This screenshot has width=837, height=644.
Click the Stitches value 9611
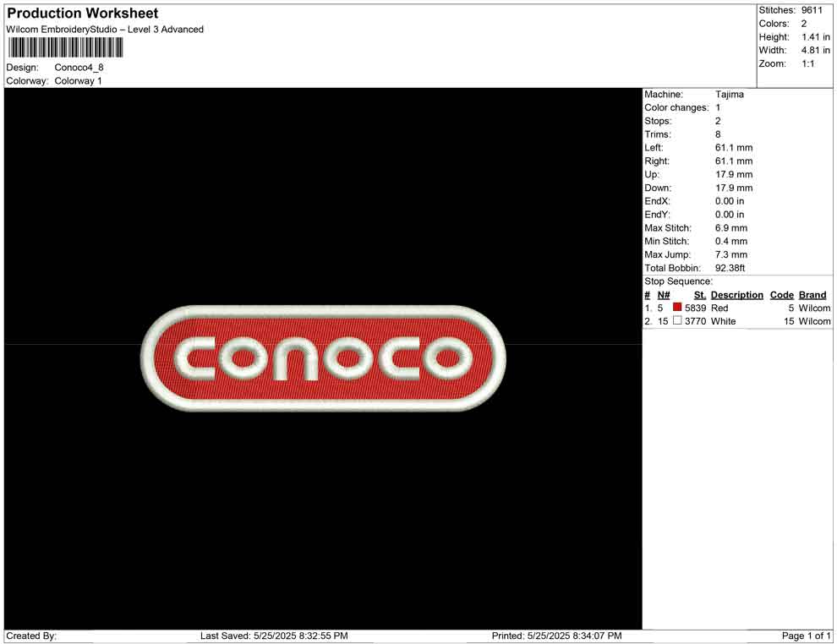pos(812,10)
